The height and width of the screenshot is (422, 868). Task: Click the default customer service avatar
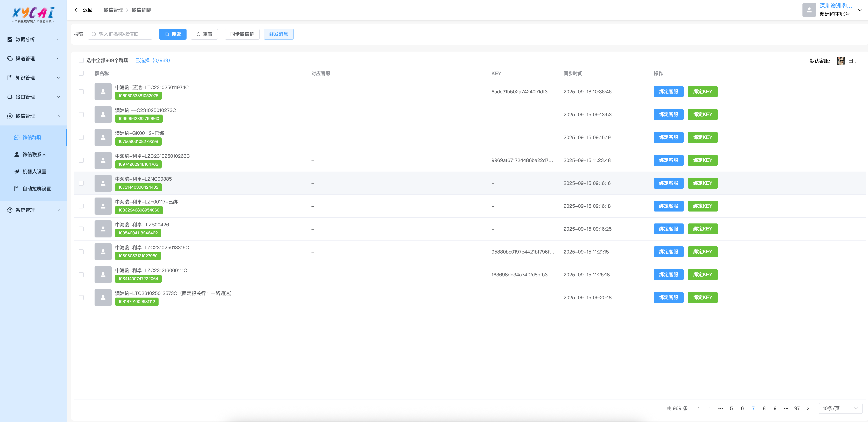840,61
